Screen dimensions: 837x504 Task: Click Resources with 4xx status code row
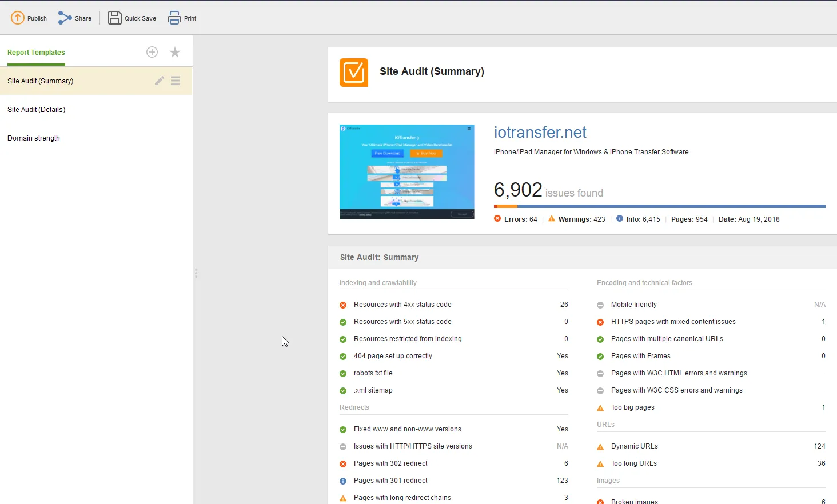click(454, 305)
